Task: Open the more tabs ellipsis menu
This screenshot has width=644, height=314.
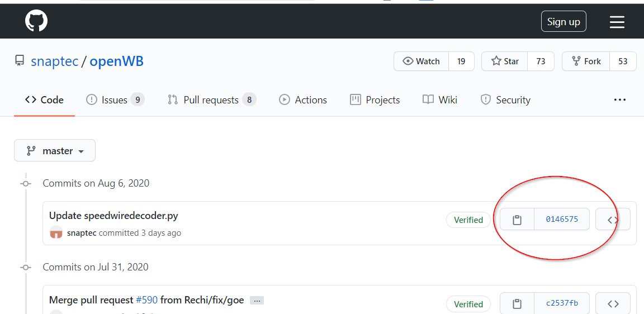Action: tap(619, 100)
